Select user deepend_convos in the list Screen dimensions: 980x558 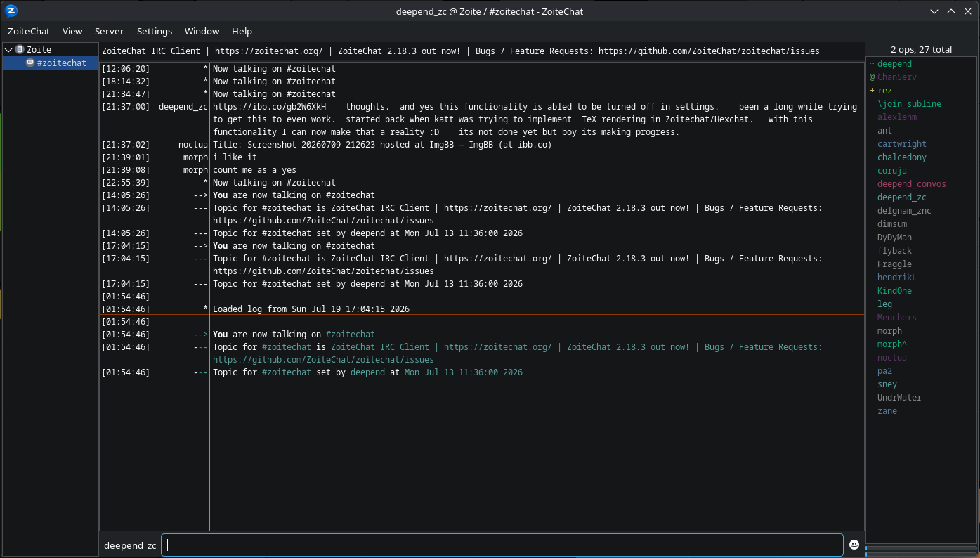pos(912,184)
